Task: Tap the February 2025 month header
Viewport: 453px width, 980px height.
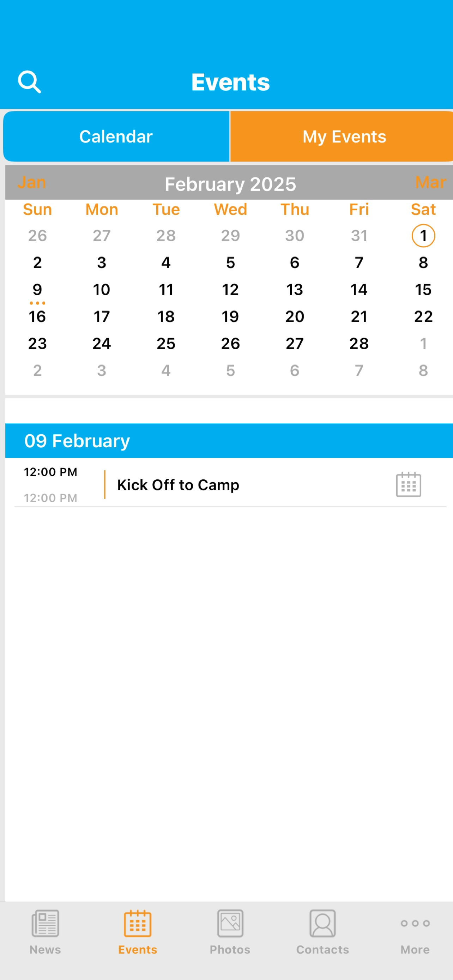Action: coord(230,184)
